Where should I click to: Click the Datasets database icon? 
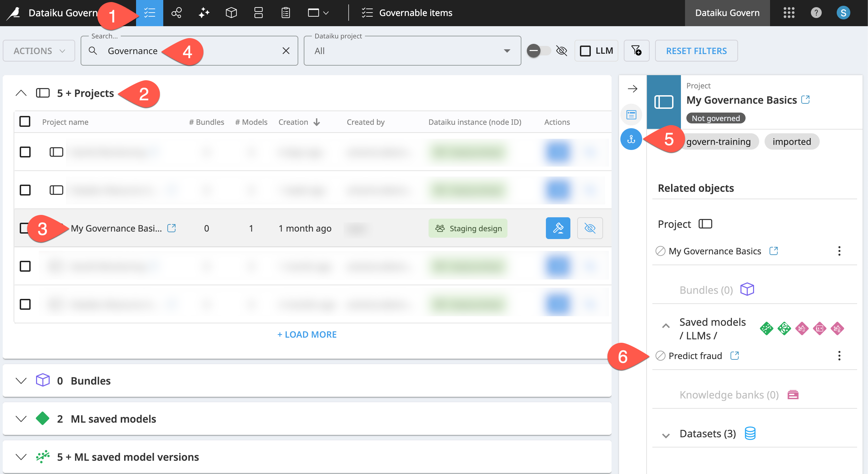pos(750,434)
